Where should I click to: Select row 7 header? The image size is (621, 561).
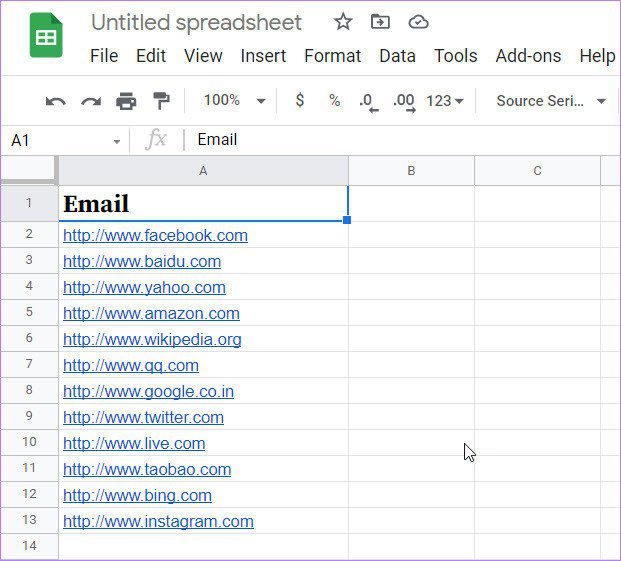pyautogui.click(x=29, y=363)
